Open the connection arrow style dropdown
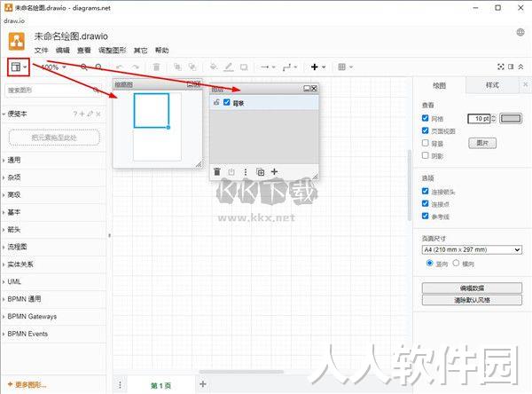The height and width of the screenshot is (394, 532). click(268, 67)
